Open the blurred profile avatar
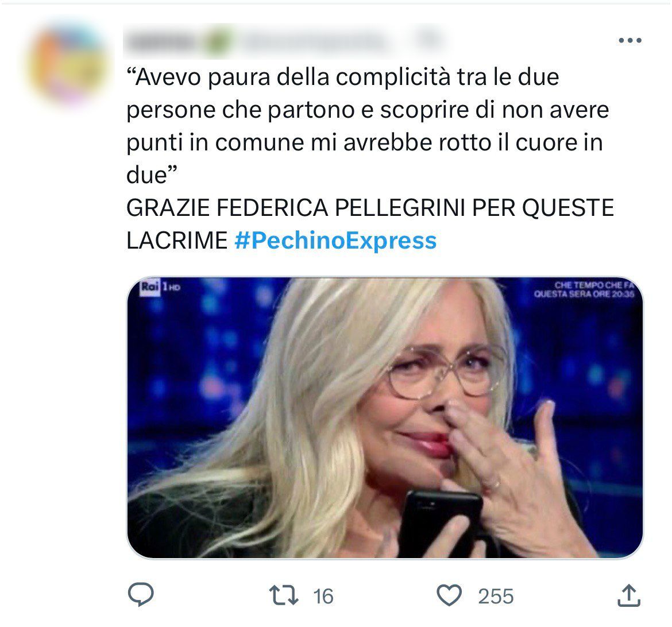Screen dimensions: 672x627 point(68,63)
